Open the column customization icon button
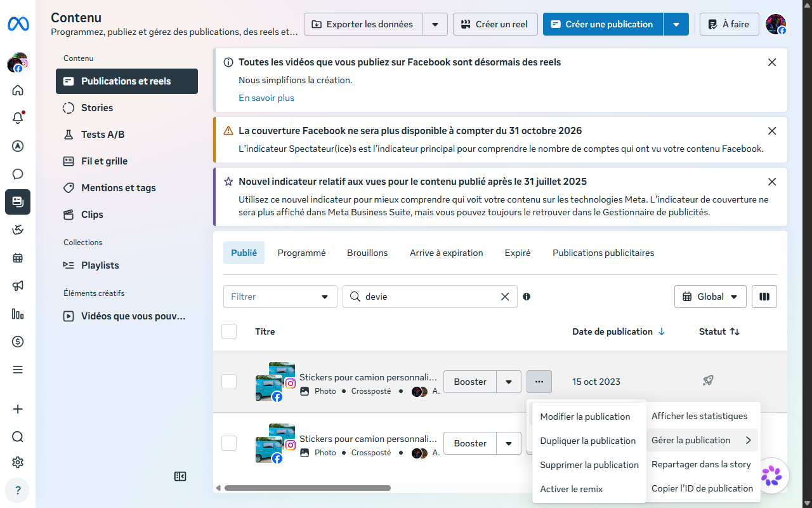The width and height of the screenshot is (812, 508). click(x=764, y=297)
